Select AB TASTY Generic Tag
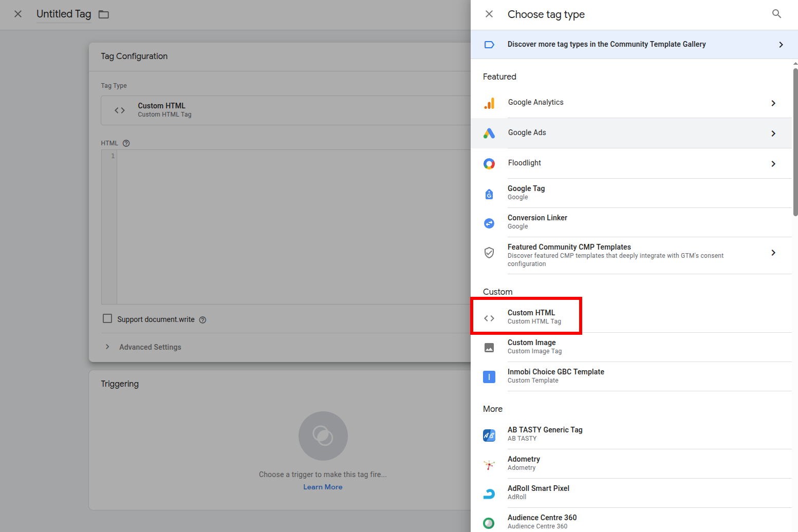 click(631, 434)
